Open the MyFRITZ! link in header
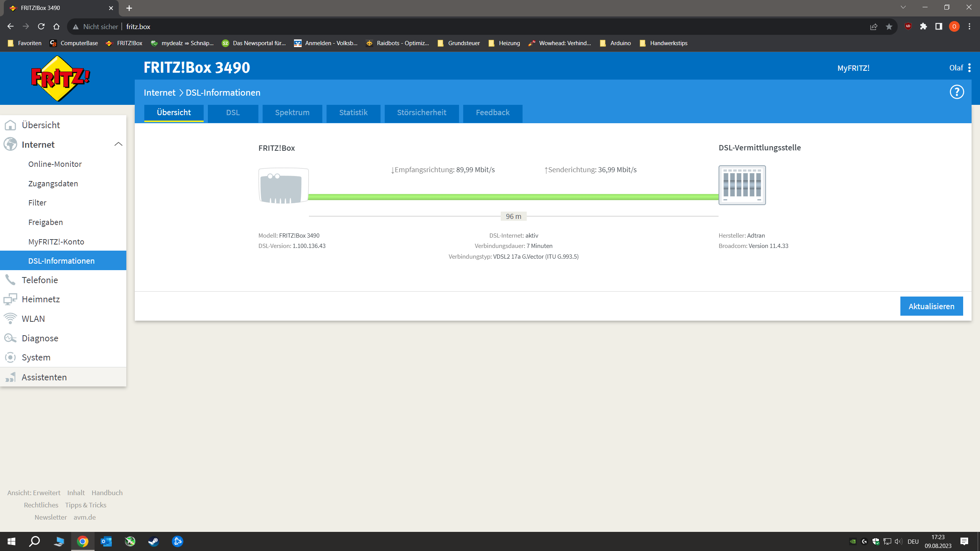This screenshot has height=551, width=980. pos(853,68)
